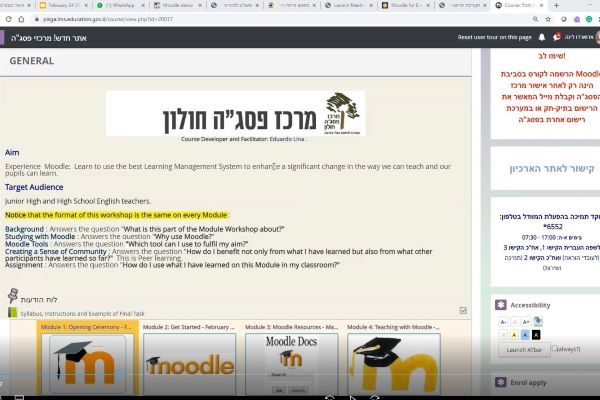
Task: Bookmark this page with the star icon
Action: pyautogui.click(x=548, y=19)
